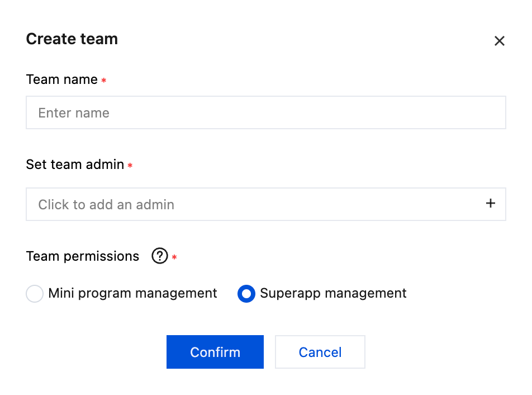Screen dimensions: 532x395
Task: Click the "Click to add an admin" placeholder
Action: pyautogui.click(x=106, y=205)
